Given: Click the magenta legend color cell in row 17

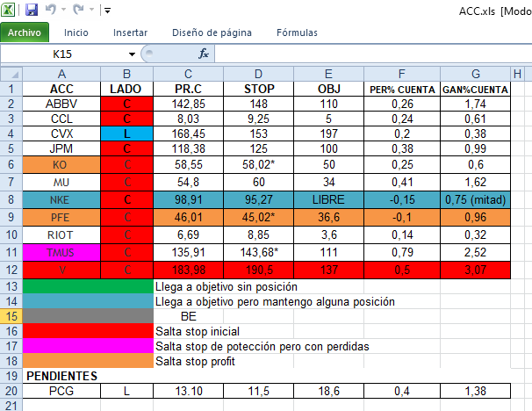Looking at the screenshot, I should pos(88,346).
